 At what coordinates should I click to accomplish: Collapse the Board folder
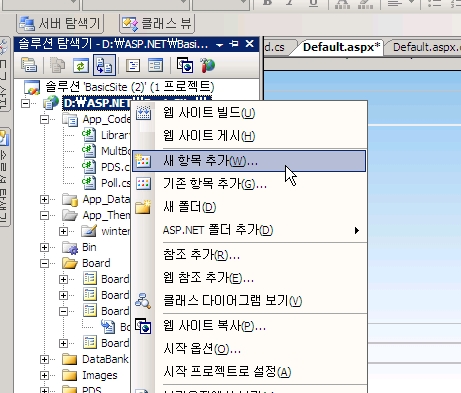(x=44, y=263)
